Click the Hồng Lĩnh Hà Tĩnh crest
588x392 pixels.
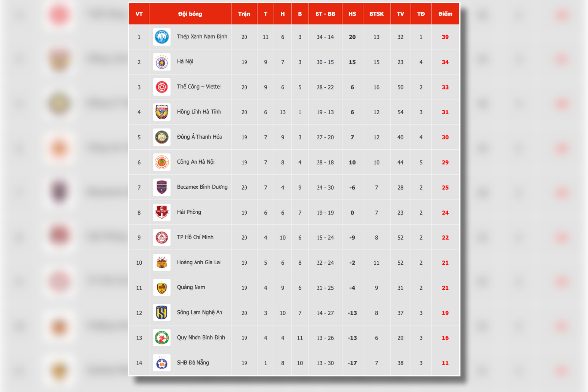162,112
